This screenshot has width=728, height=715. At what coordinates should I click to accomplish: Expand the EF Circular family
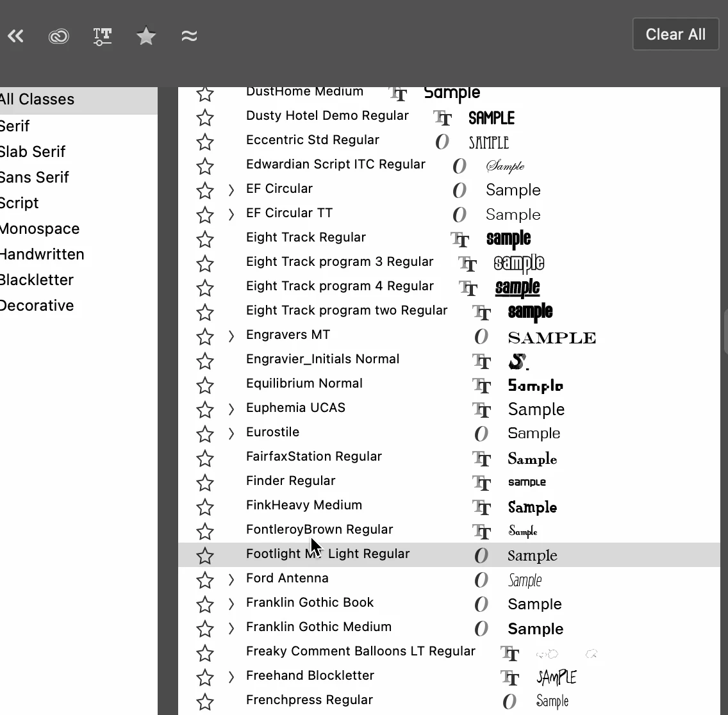tap(231, 190)
